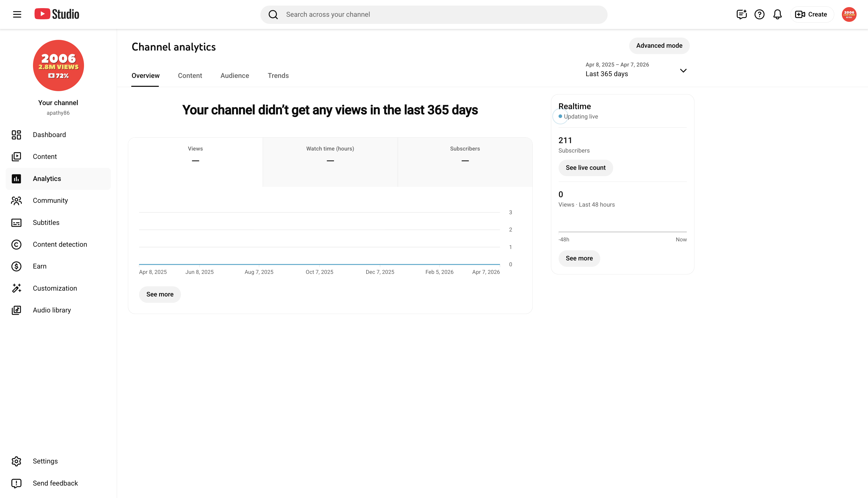
Task: Click the YouTube Studio logo
Action: tap(57, 14)
